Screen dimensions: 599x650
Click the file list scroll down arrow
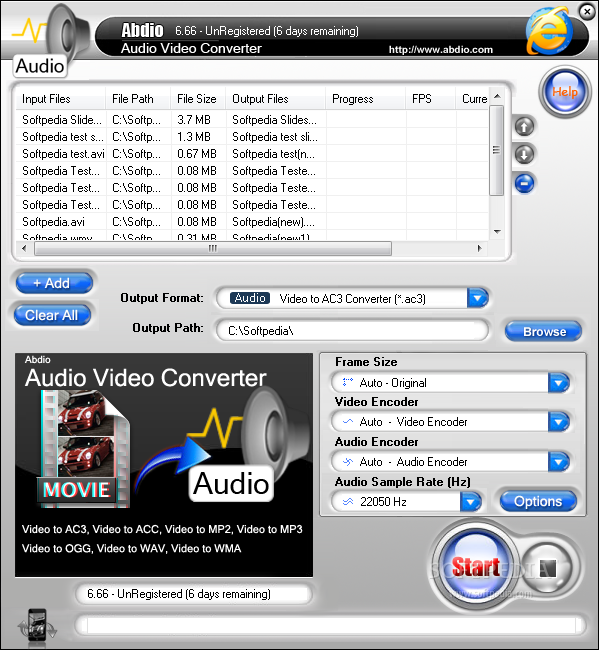pyautogui.click(x=497, y=232)
